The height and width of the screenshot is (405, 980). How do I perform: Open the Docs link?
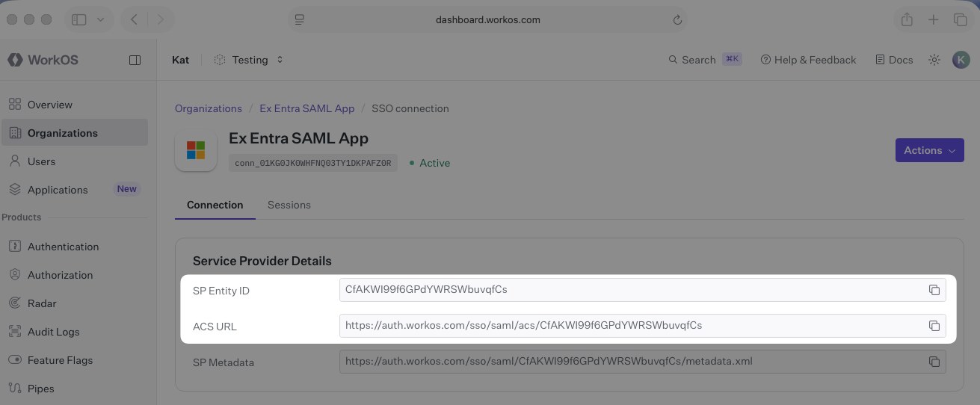(894, 60)
